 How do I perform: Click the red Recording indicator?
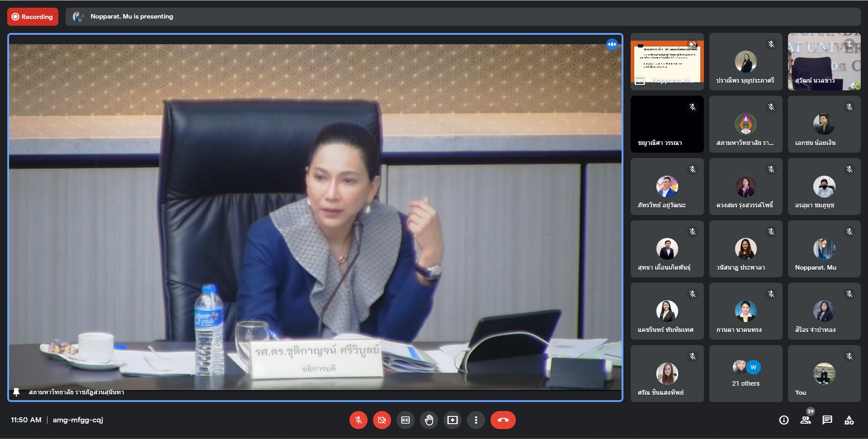coord(33,17)
